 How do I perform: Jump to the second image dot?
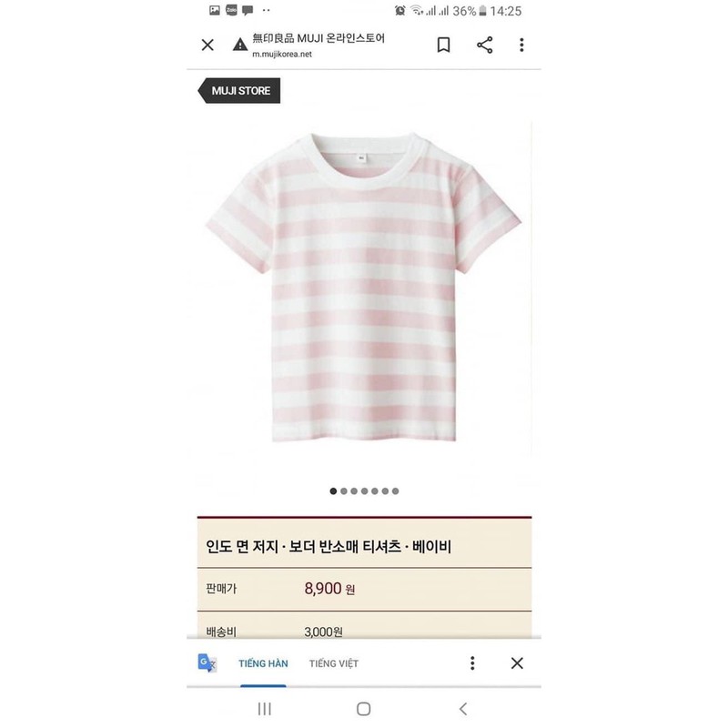click(344, 491)
